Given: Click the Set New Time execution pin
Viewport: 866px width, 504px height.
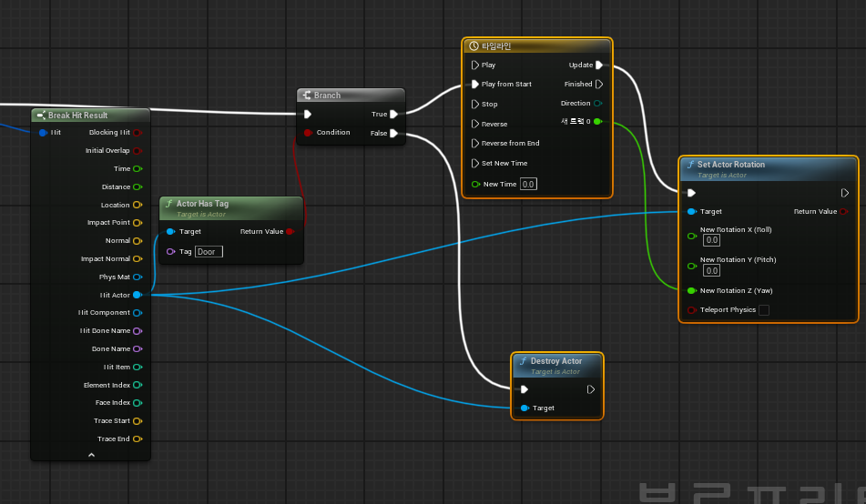Looking at the screenshot, I should (475, 164).
